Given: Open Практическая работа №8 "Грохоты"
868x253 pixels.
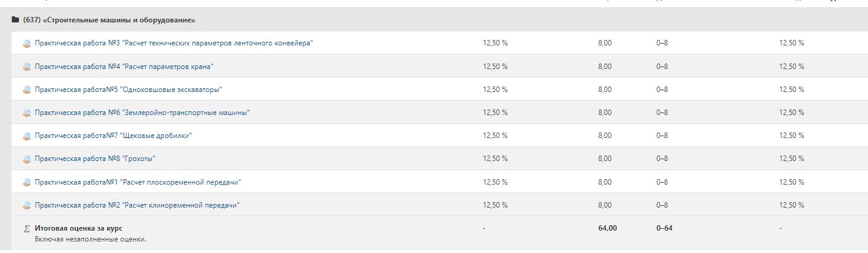Looking at the screenshot, I should click(95, 159).
